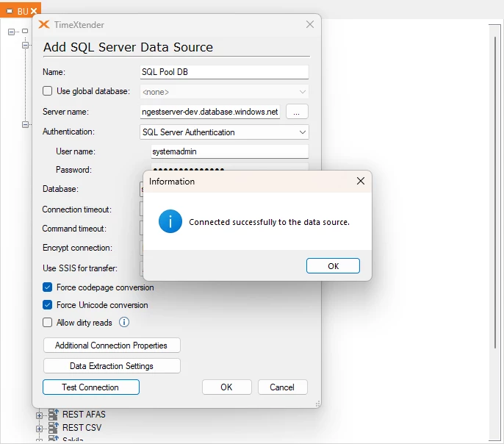Close the Information popup with X
The height and width of the screenshot is (444, 504).
360,181
